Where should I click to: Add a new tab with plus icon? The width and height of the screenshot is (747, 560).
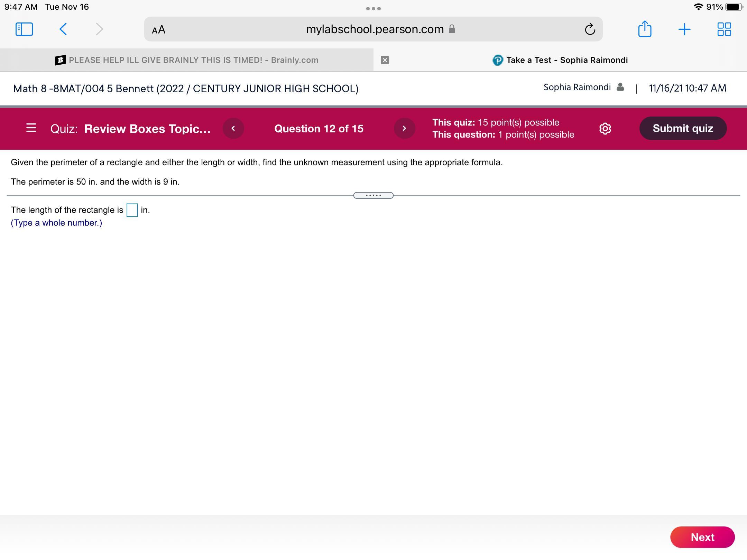(x=684, y=29)
